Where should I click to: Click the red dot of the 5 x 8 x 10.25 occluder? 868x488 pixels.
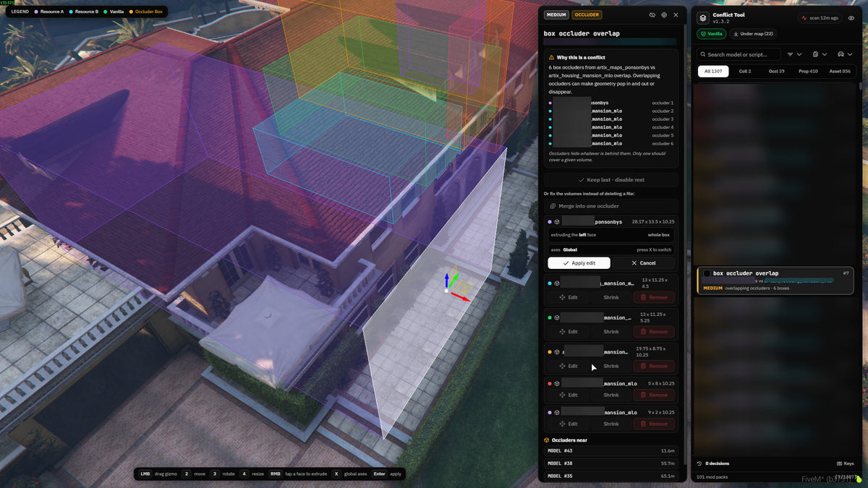550,383
